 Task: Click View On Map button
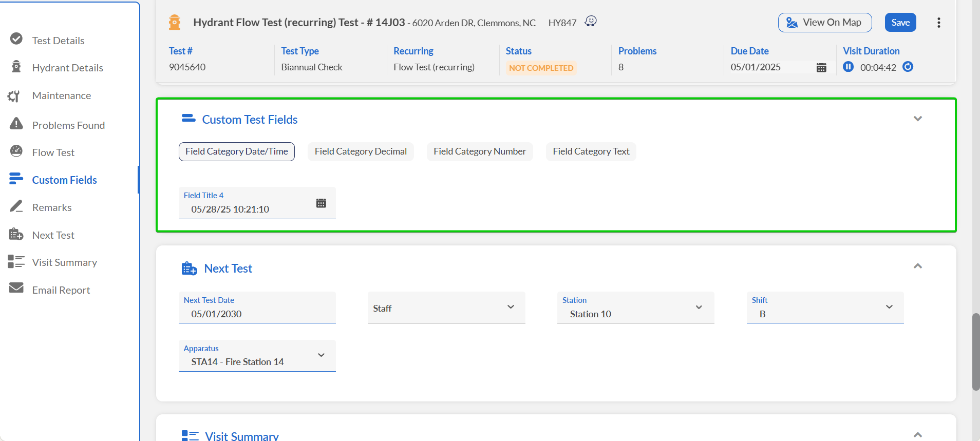pos(824,23)
